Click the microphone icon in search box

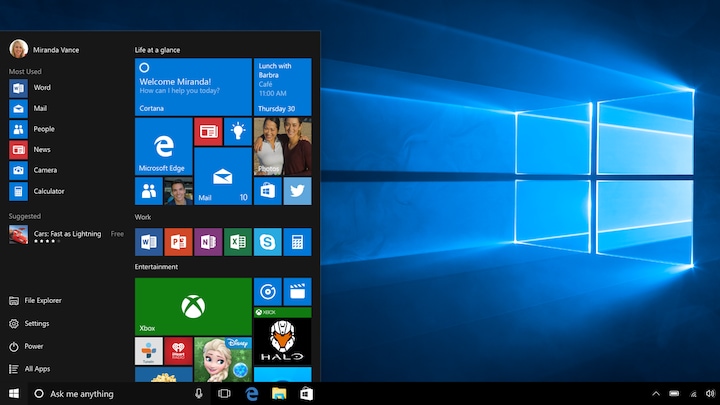[x=199, y=394]
